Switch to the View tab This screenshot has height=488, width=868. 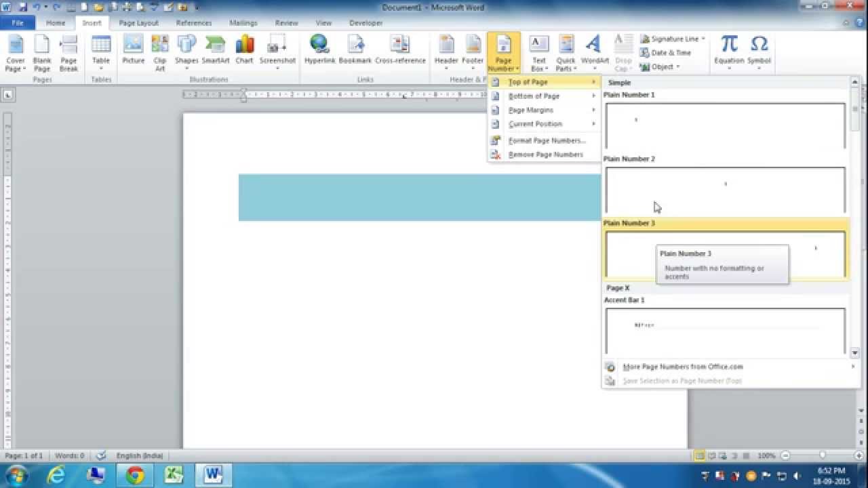[323, 23]
